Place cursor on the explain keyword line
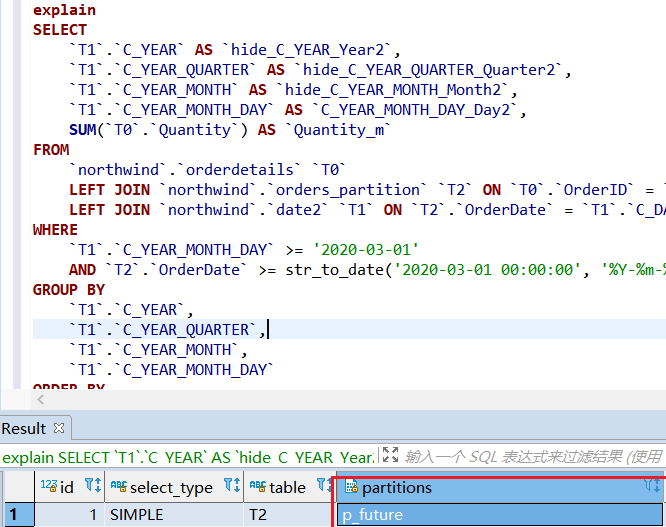The height and width of the screenshot is (527, 666). (x=65, y=10)
